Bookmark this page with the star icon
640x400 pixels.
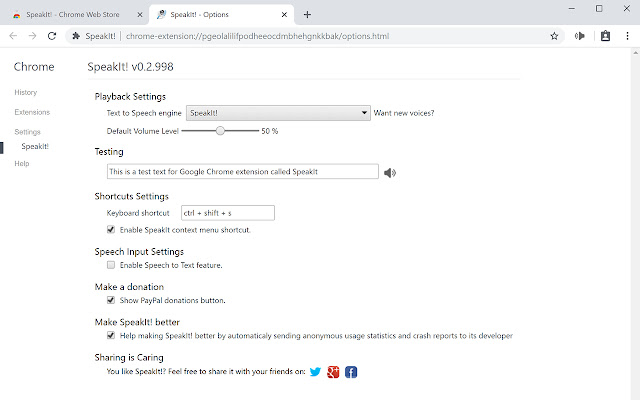(554, 36)
